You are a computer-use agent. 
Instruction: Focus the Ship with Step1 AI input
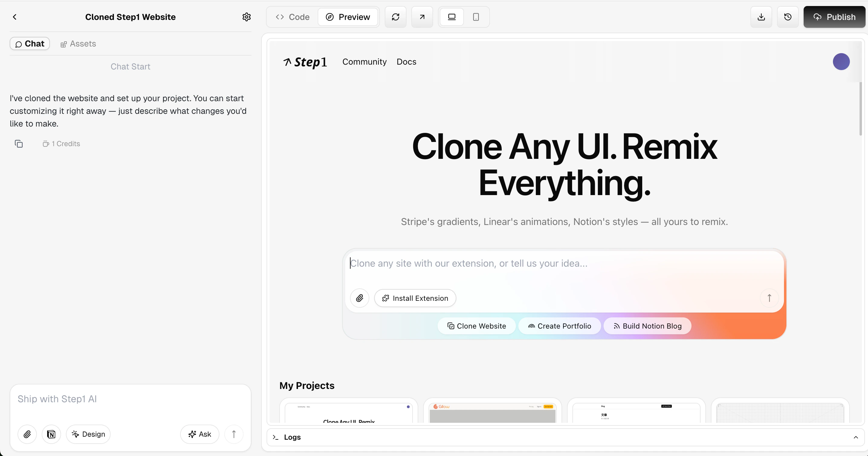pyautogui.click(x=130, y=399)
